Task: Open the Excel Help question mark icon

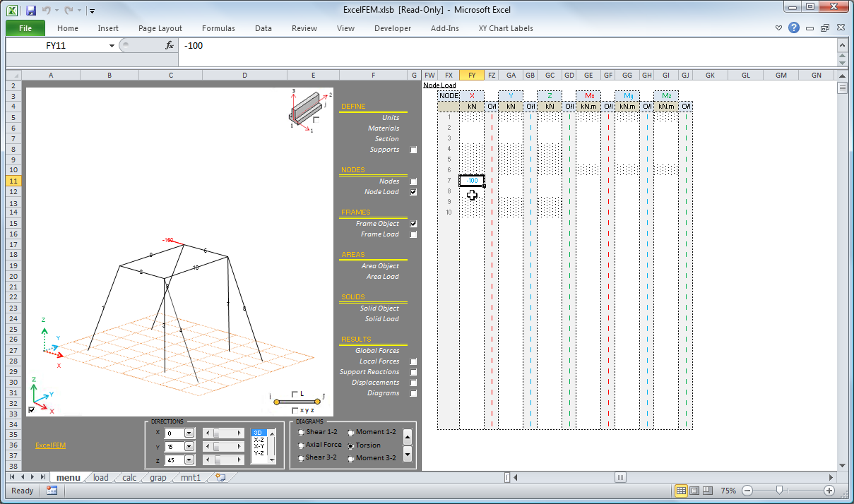Action: (794, 28)
